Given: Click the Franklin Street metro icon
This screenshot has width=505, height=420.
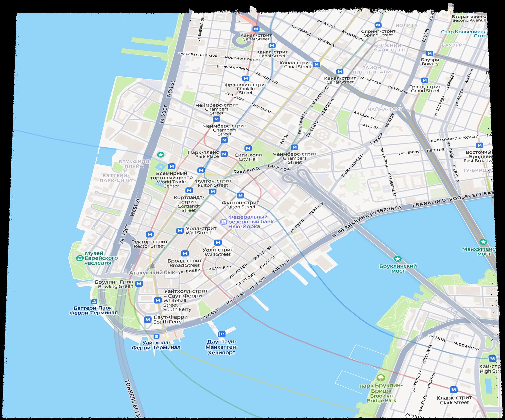Looking at the screenshot, I should pos(246,78).
